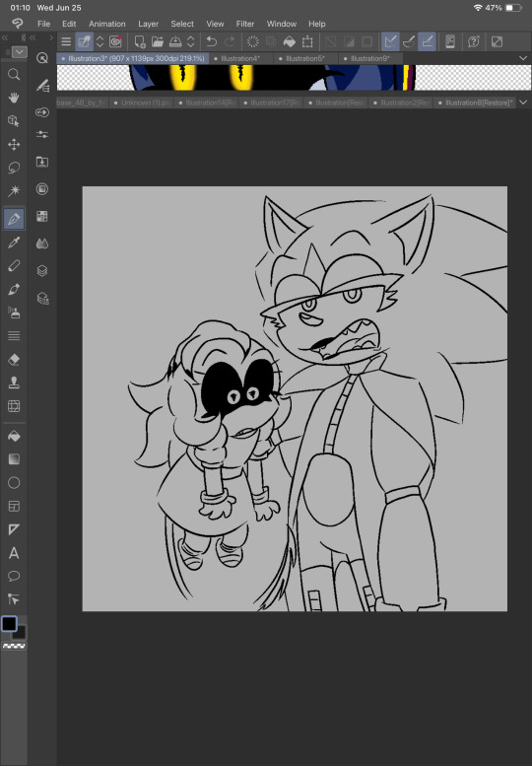
Task: Click the Fill bucket command bar icon
Action: [290, 42]
